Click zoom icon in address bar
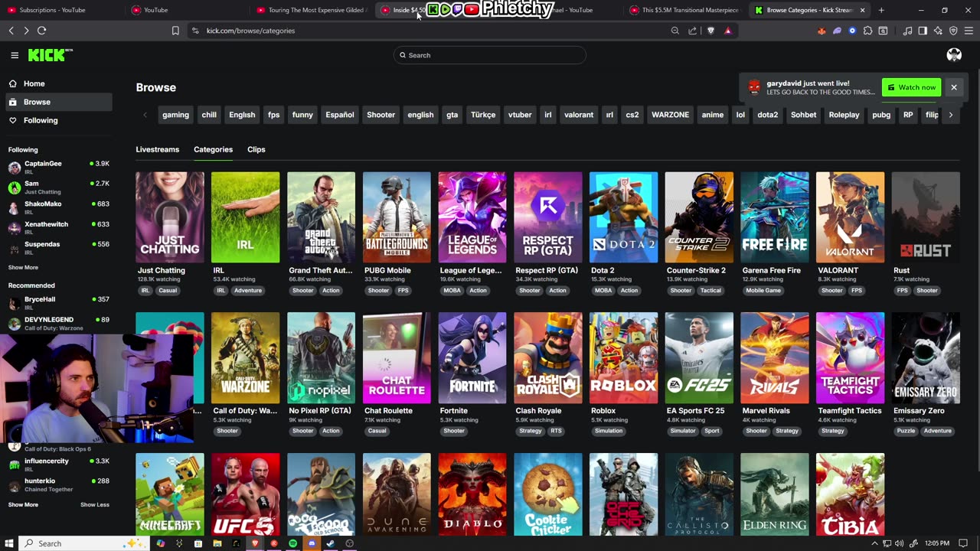 coord(675,31)
